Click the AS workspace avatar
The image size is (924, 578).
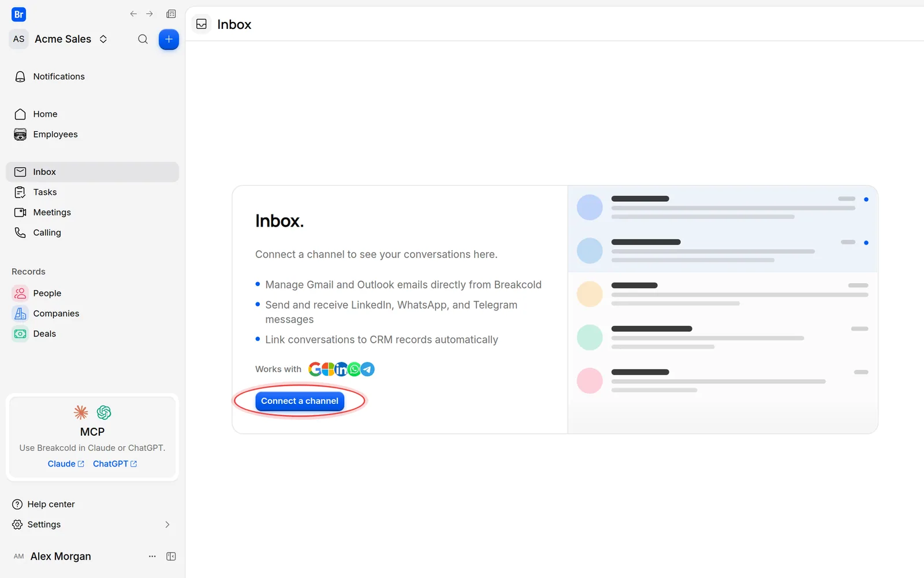tap(19, 39)
